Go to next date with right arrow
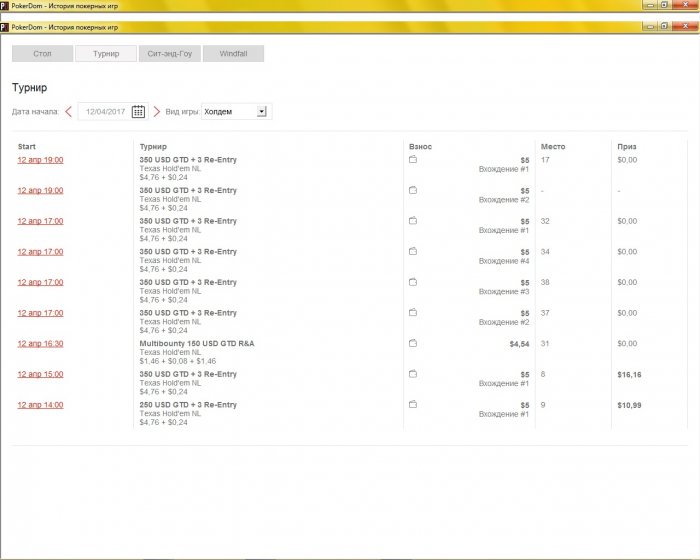Screen dimensions: 700x560 point(156,112)
